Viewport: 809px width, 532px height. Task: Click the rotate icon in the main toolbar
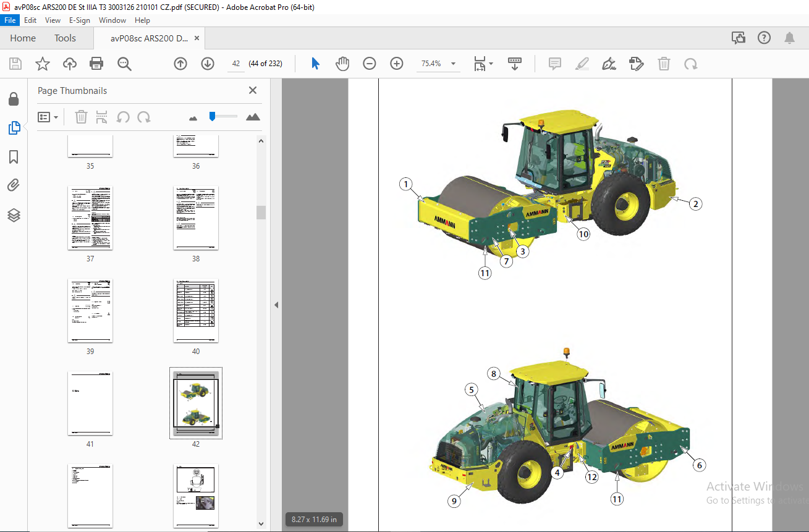point(690,64)
